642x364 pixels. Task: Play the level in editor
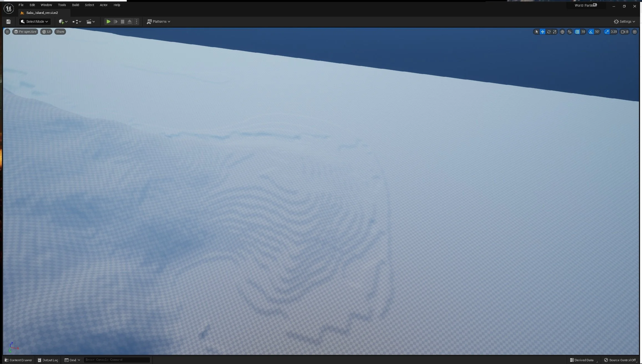tap(108, 22)
